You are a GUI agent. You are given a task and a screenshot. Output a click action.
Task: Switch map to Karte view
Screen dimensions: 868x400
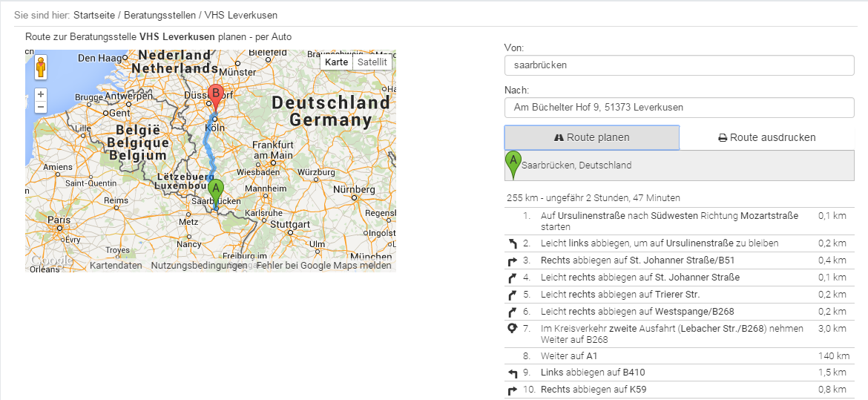coord(336,62)
